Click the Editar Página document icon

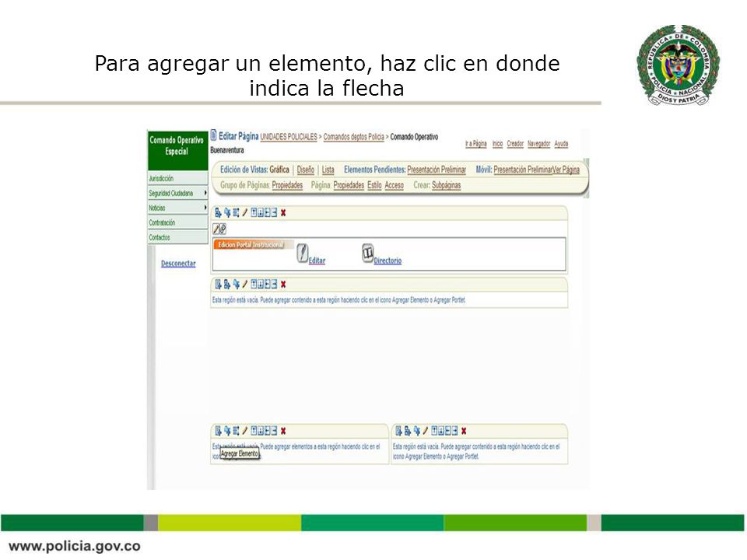tap(213, 135)
